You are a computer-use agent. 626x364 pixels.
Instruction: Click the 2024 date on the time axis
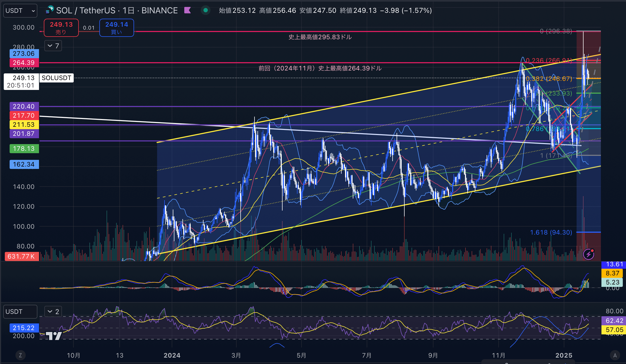pyautogui.click(x=172, y=355)
